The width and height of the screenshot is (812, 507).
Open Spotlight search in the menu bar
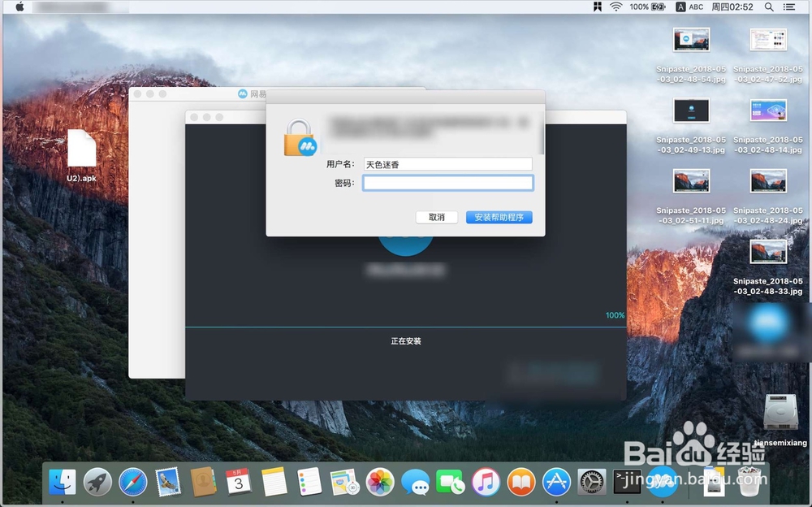tap(768, 6)
